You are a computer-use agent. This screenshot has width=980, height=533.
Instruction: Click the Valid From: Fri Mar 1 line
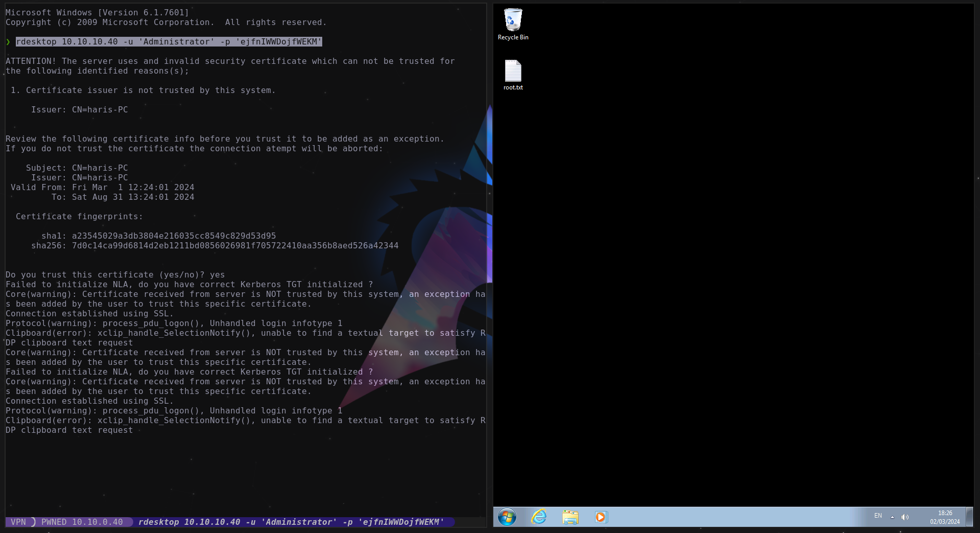103,187
